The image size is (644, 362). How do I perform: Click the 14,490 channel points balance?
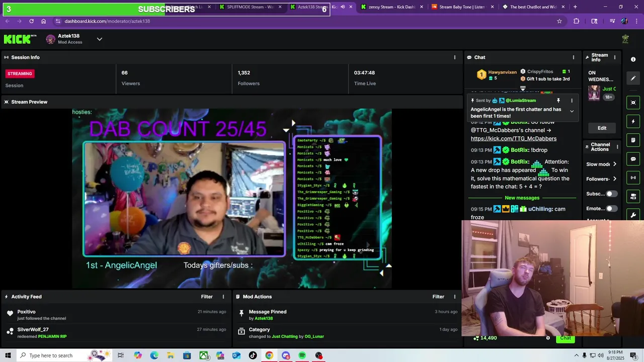[x=485, y=338]
